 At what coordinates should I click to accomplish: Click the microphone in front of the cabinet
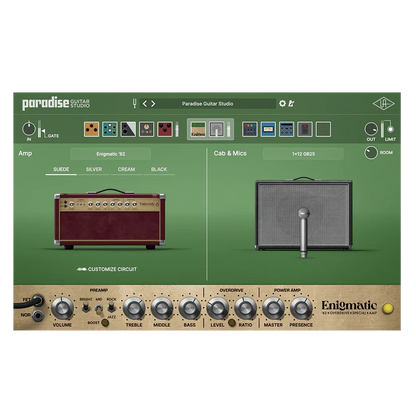pos(303,232)
